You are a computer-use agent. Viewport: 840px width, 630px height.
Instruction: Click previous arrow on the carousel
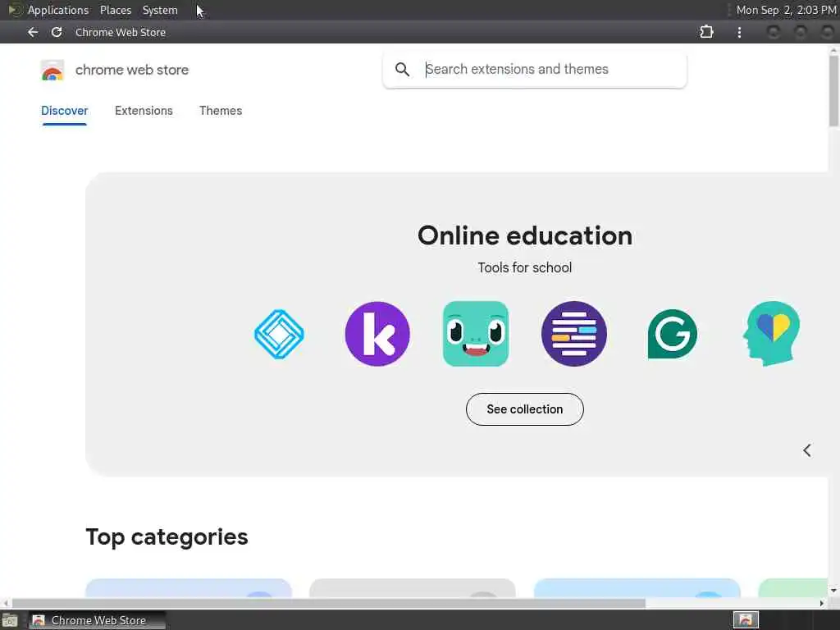click(807, 450)
